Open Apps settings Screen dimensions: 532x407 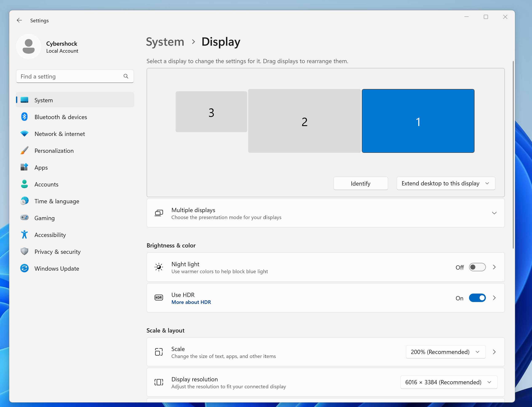(75, 167)
